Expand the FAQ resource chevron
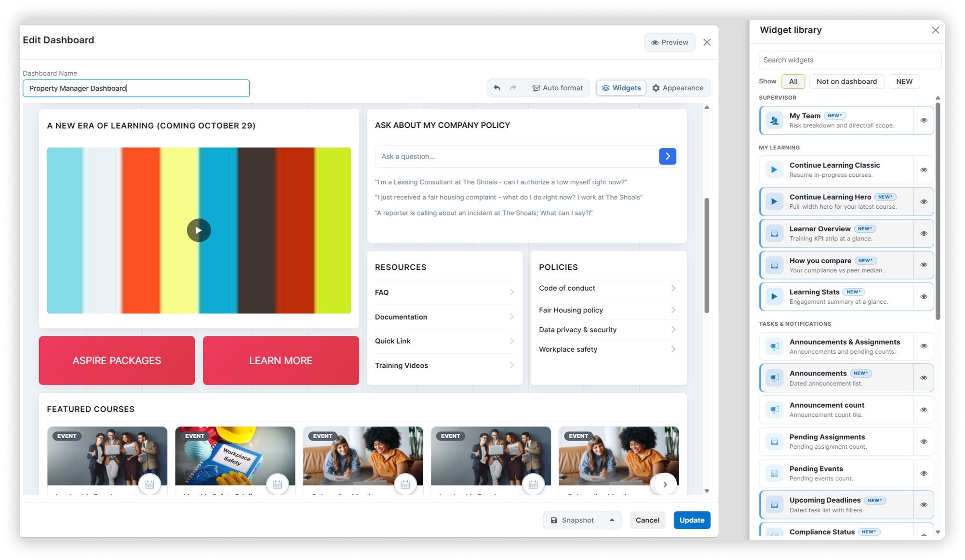 pos(511,293)
